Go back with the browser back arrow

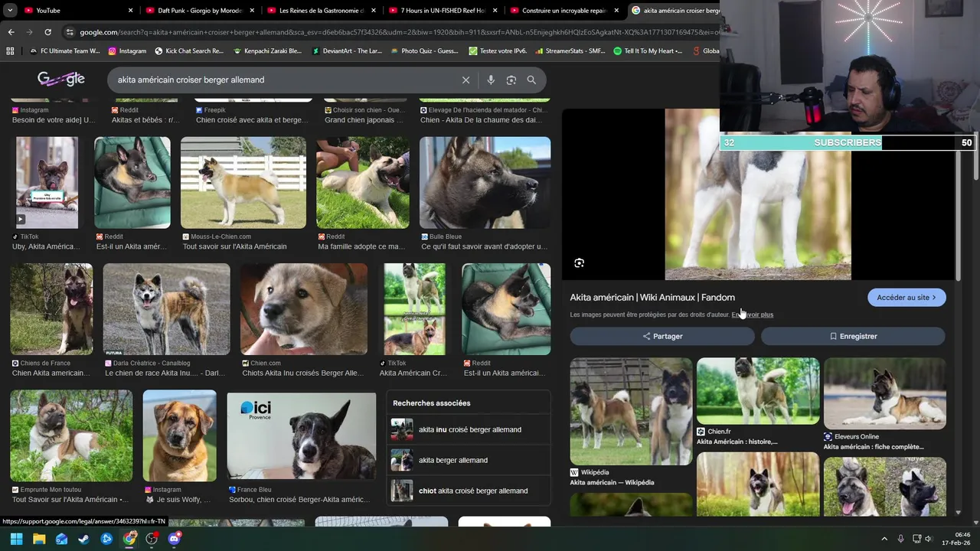tap(11, 32)
